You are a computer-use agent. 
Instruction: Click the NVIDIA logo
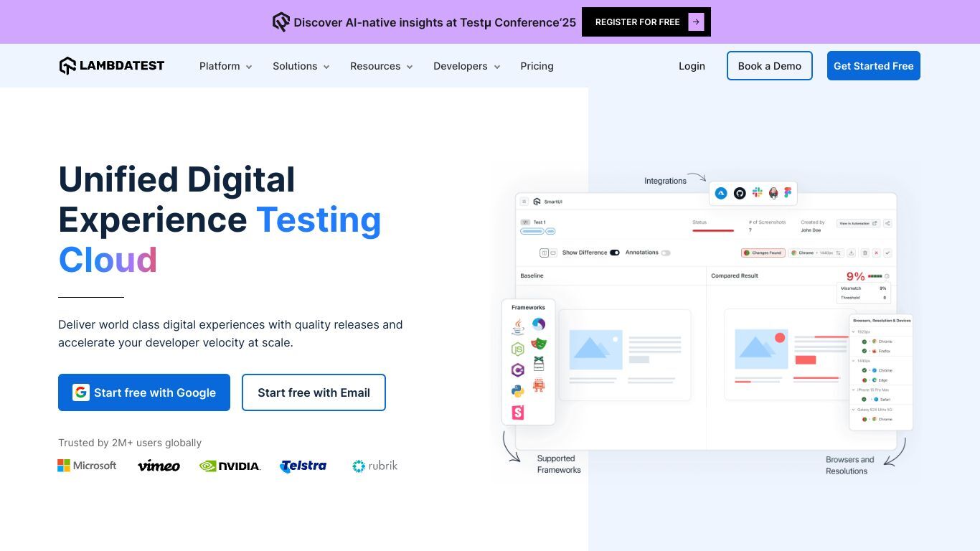(230, 466)
